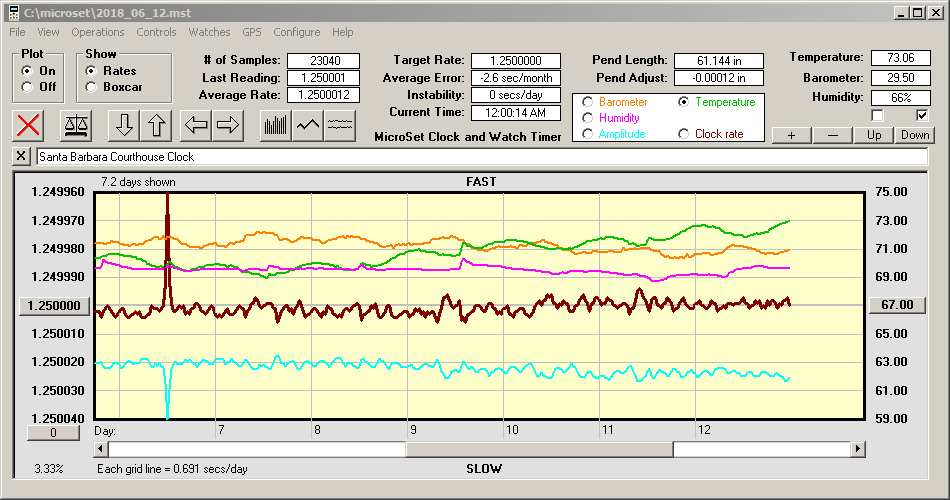Screen dimensions: 950x500
Task: Click the up arrow toolbar button
Action: [156, 125]
